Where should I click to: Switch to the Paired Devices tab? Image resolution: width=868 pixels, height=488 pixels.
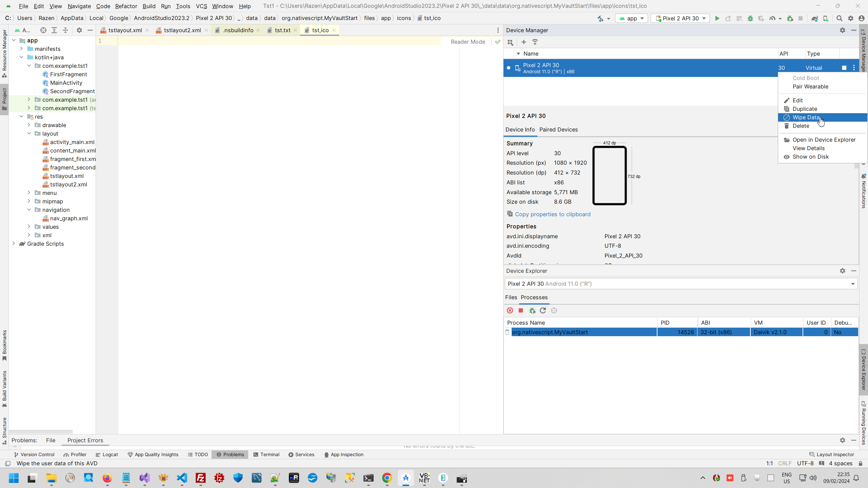558,129
